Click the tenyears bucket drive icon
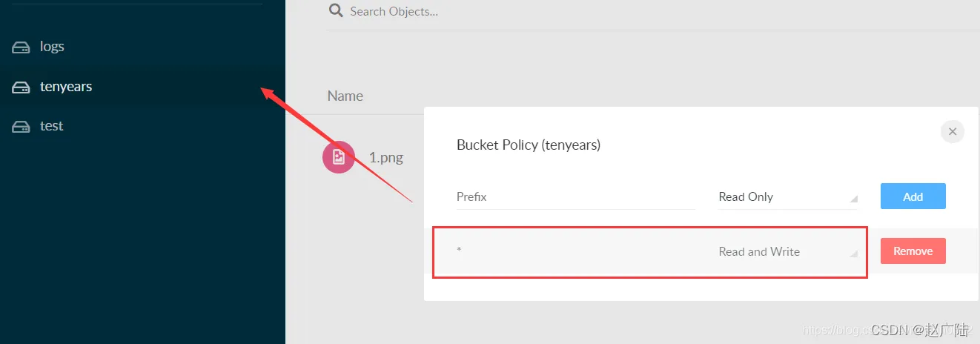980x344 pixels. (20, 87)
